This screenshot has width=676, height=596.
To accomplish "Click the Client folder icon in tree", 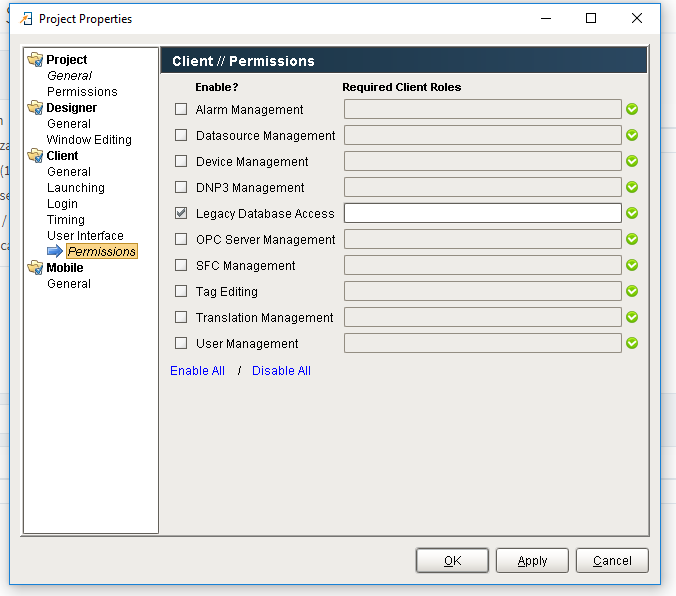I will [x=35, y=155].
